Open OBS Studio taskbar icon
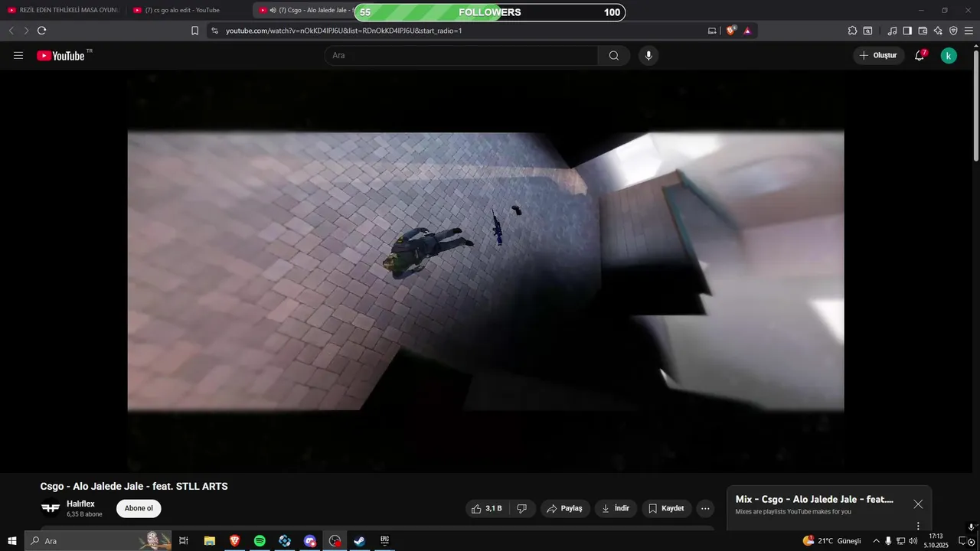 [335, 541]
